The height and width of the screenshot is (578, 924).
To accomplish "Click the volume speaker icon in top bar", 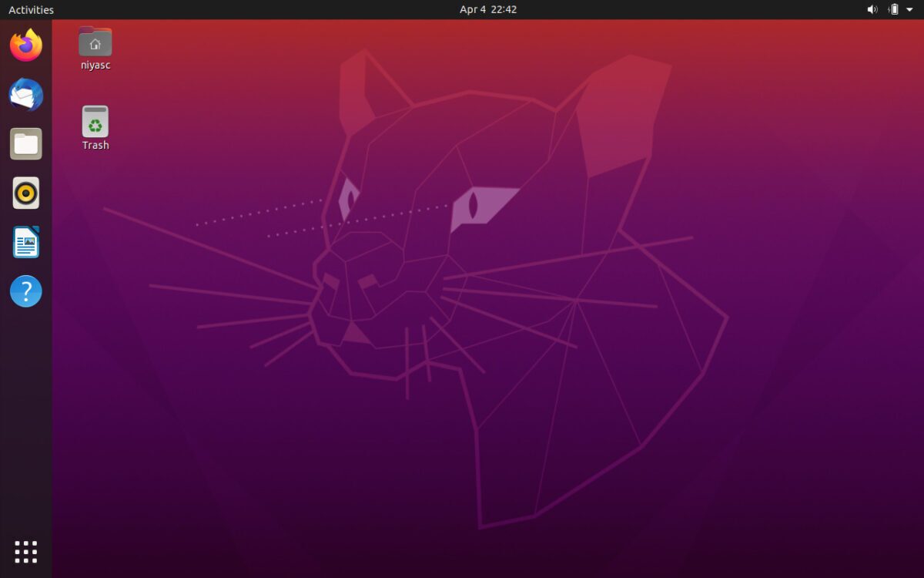I will pos(872,10).
